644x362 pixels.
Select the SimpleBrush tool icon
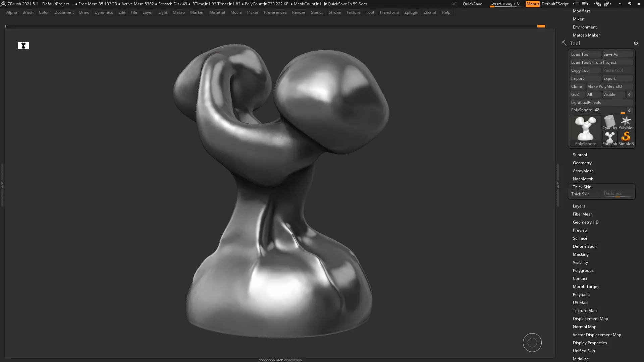(626, 138)
